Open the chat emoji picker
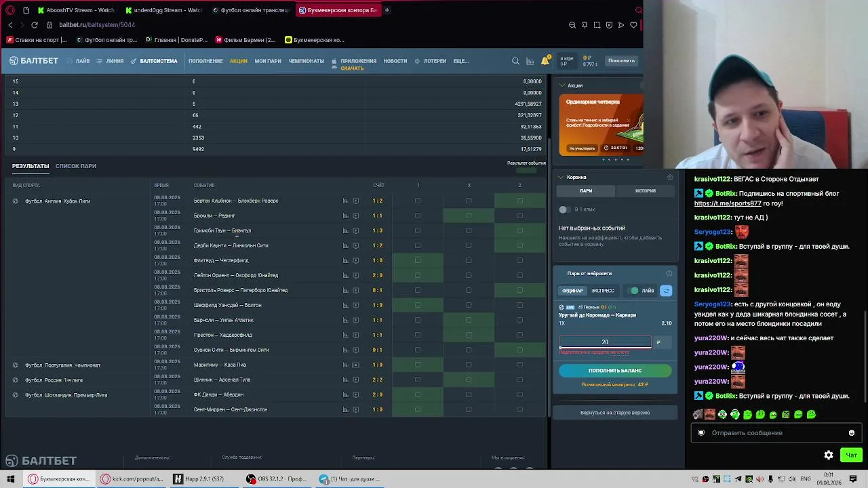This screenshot has width=868, height=488. pos(852,433)
